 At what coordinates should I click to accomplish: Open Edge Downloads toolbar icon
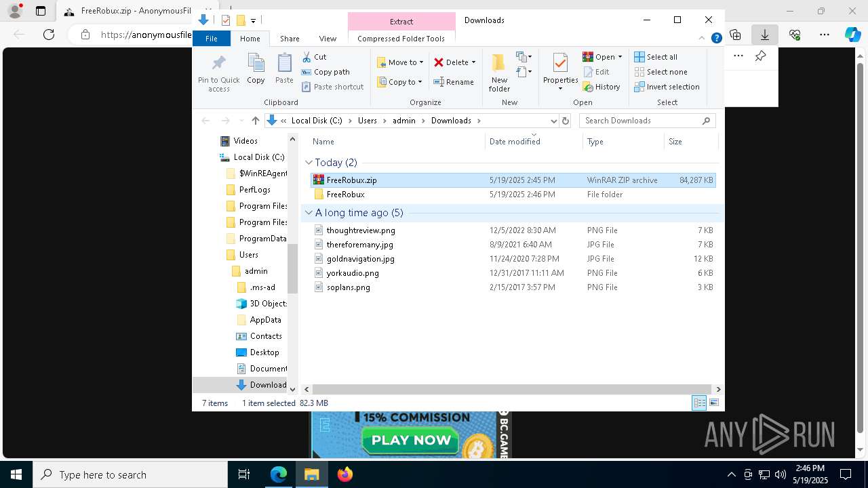[x=764, y=35]
